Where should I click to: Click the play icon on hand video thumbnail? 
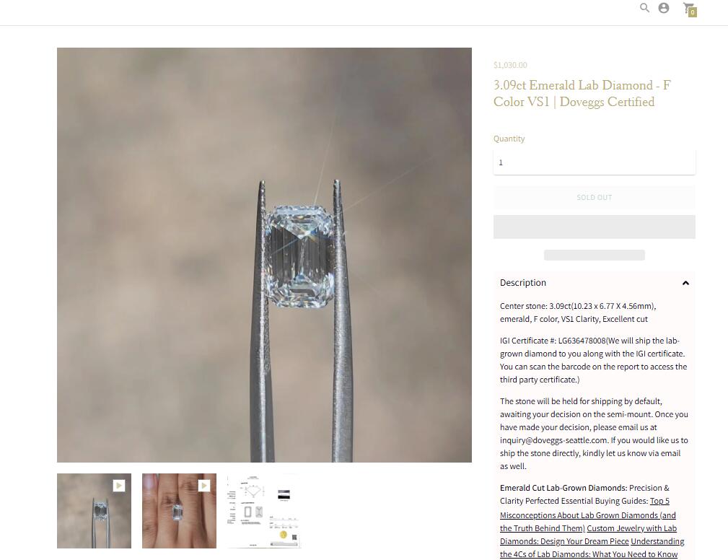(x=203, y=485)
